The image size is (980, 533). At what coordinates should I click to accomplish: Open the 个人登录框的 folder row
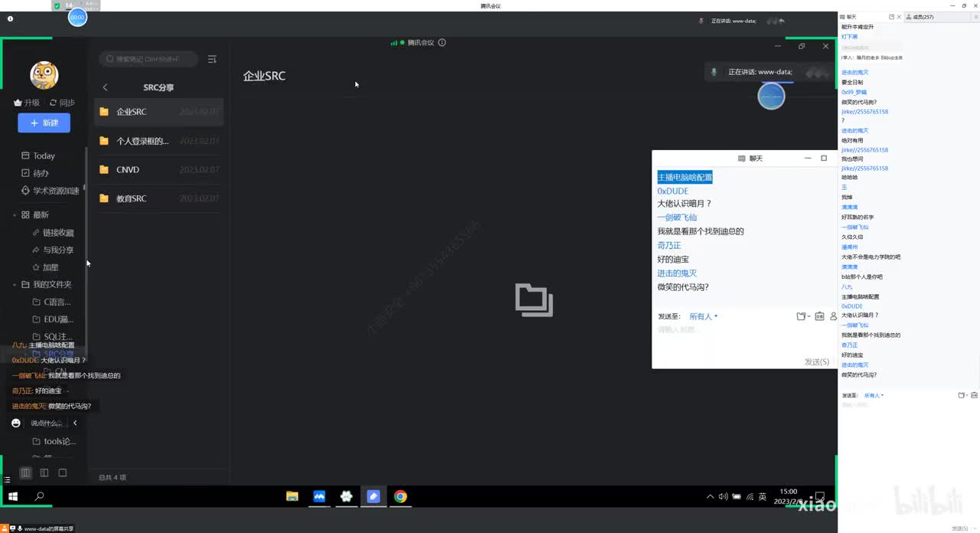[159, 141]
